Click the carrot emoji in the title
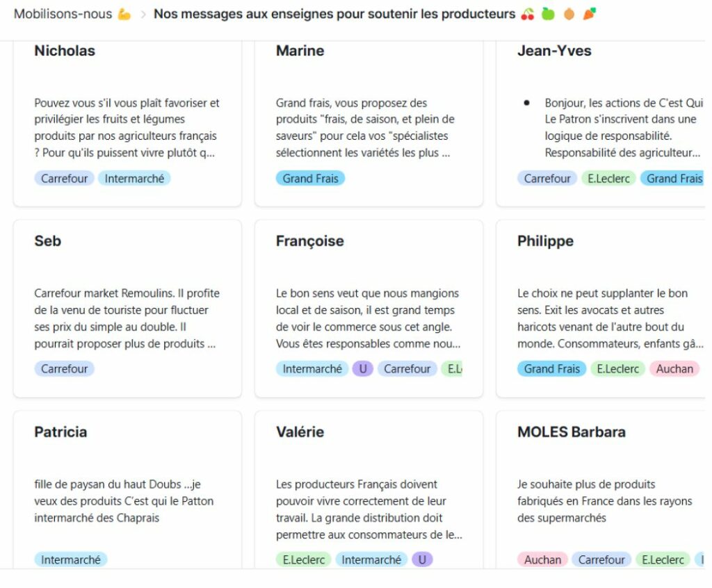 coord(589,14)
